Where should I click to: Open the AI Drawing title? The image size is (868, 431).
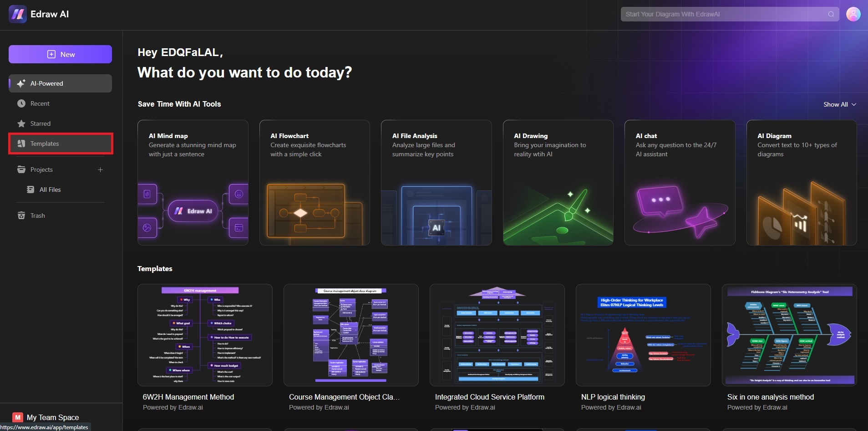pos(531,136)
